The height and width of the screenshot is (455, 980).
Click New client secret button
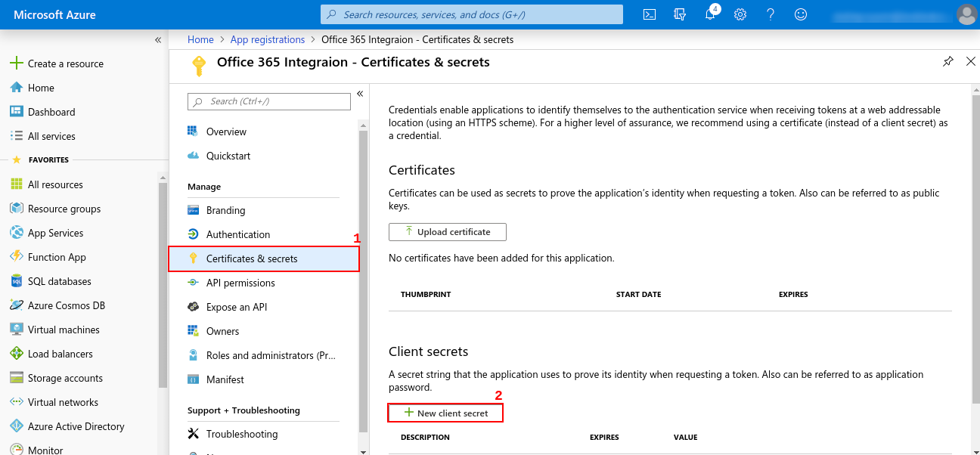445,413
